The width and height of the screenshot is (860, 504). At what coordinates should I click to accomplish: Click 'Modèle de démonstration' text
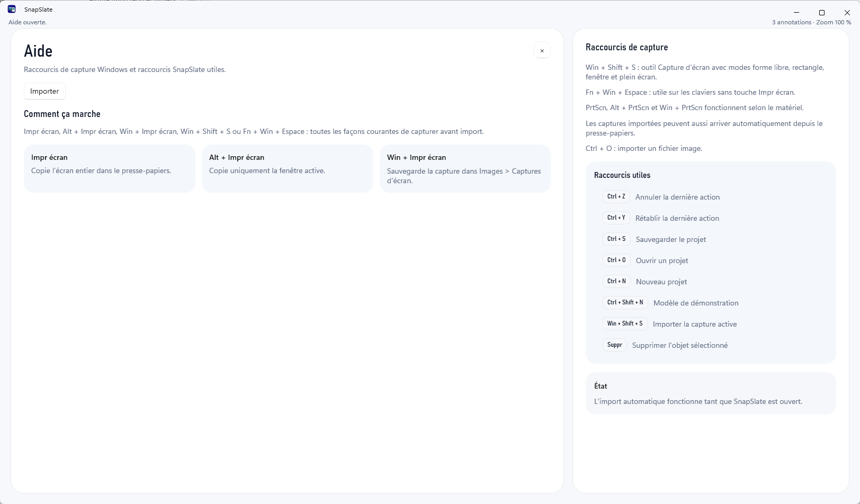click(696, 303)
